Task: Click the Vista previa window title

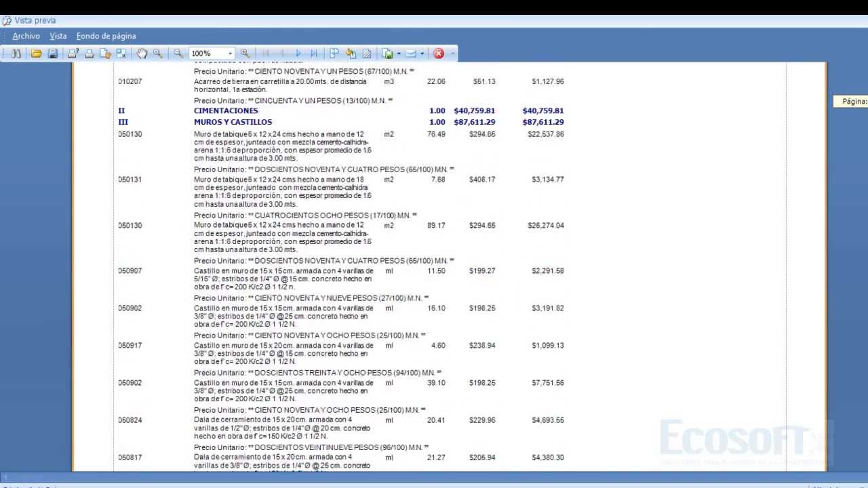Action: [x=35, y=20]
